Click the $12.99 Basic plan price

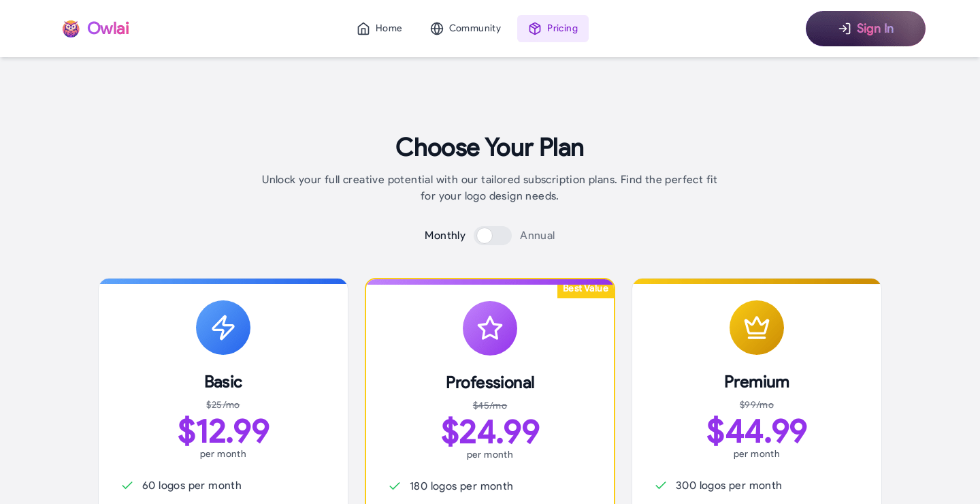(223, 431)
